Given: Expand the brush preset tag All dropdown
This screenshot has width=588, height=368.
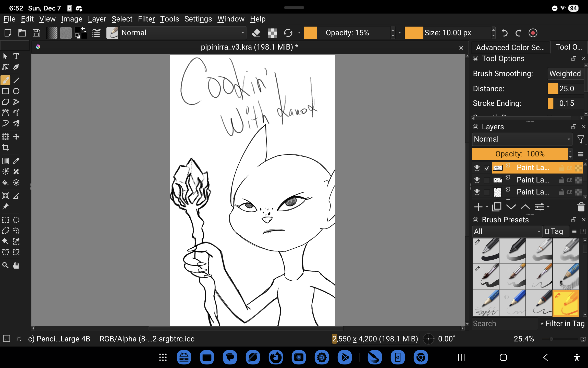Looking at the screenshot, I should click(507, 232).
